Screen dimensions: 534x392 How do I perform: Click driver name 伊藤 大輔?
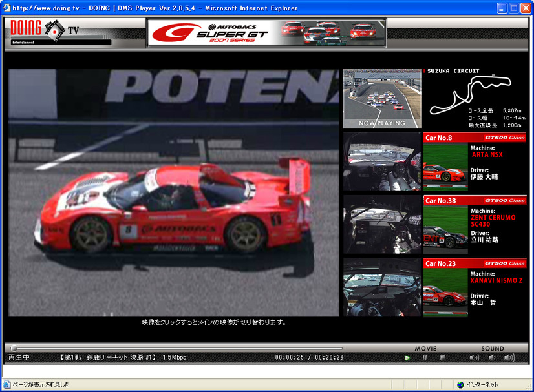[484, 176]
